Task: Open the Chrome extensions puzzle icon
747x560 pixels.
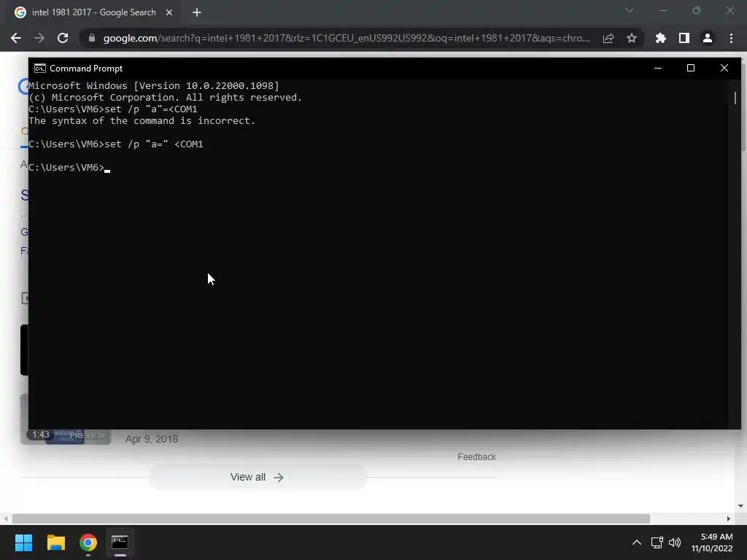Action: 660,38
